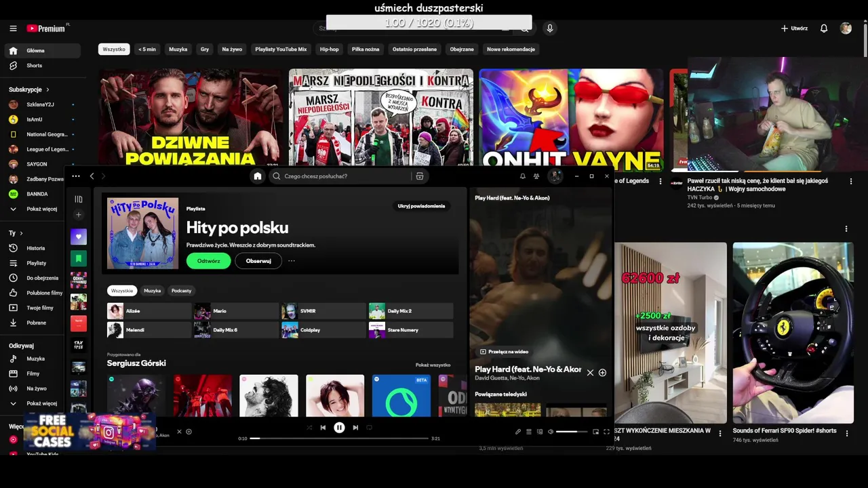Skip to next track in Spotify
The height and width of the screenshot is (488, 868).
point(355,428)
